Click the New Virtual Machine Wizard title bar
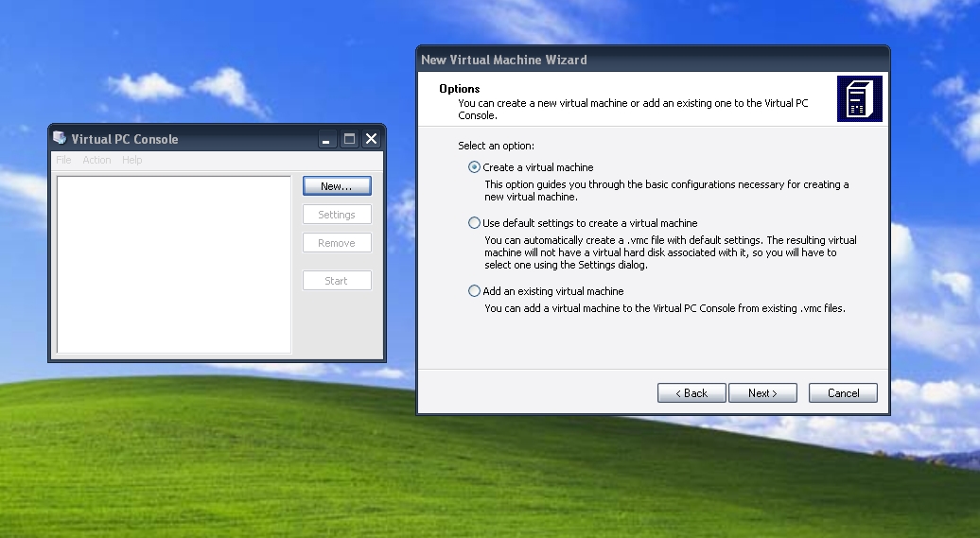 tap(653, 60)
